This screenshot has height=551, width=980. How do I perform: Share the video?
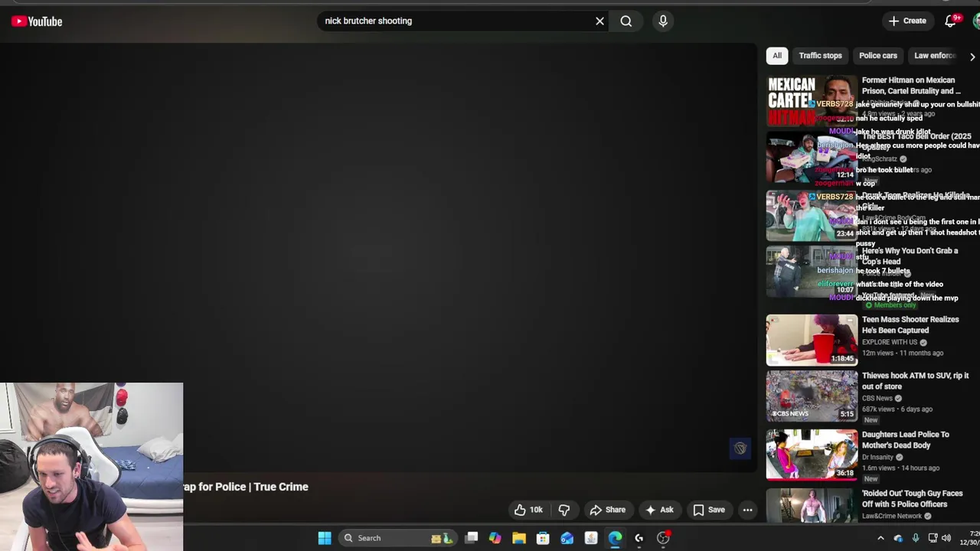(x=607, y=510)
